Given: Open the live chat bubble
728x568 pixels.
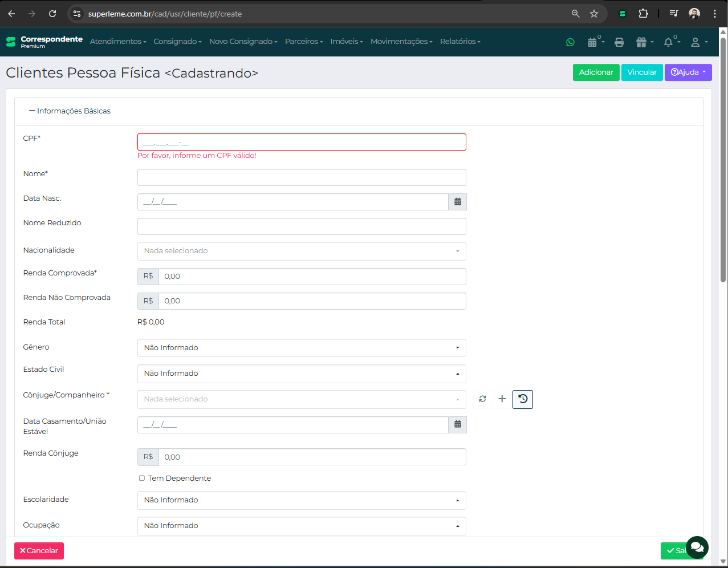Looking at the screenshot, I should point(697,547).
